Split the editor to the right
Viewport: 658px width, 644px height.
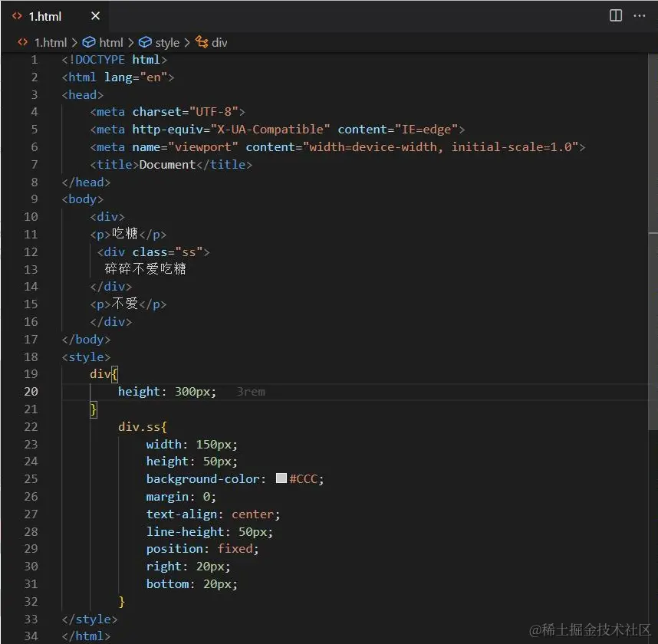tap(615, 15)
